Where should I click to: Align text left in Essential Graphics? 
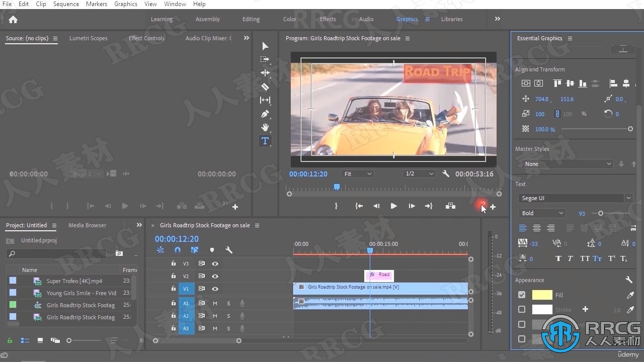click(x=523, y=228)
